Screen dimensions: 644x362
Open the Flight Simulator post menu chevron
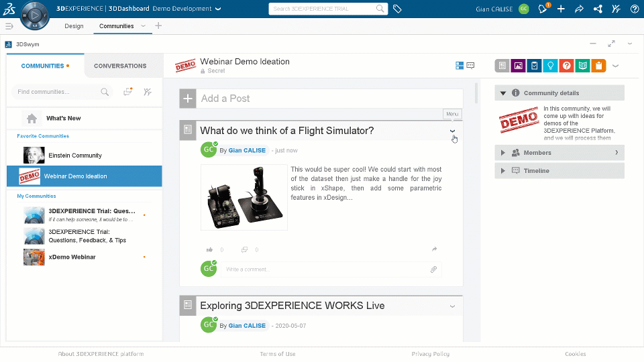(453, 131)
